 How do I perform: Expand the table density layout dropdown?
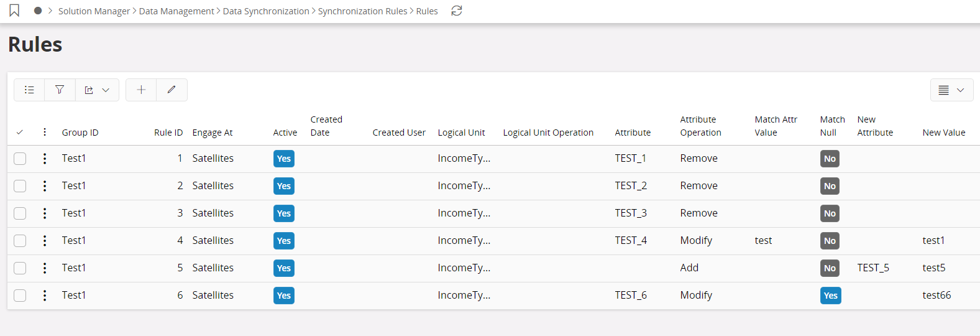pos(951,90)
